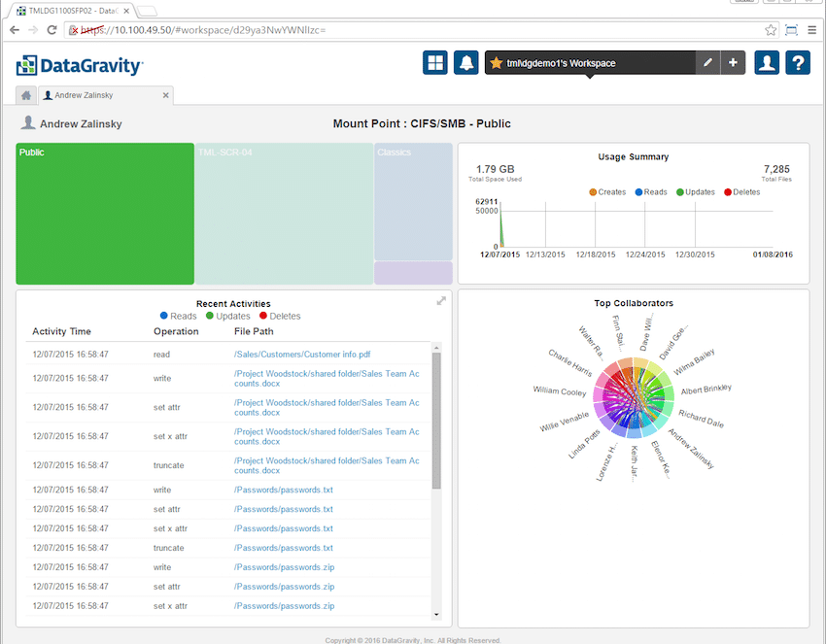Click the 7,285 total files value
The image size is (826, 644).
[776, 169]
